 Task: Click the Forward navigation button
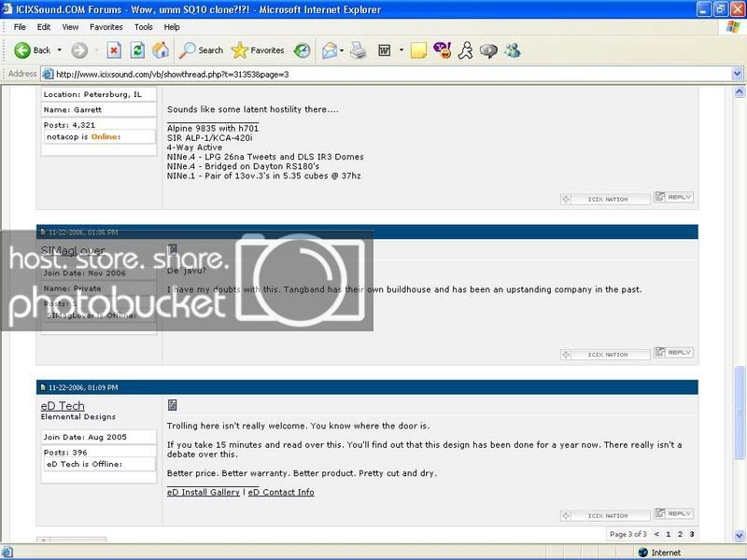(79, 50)
